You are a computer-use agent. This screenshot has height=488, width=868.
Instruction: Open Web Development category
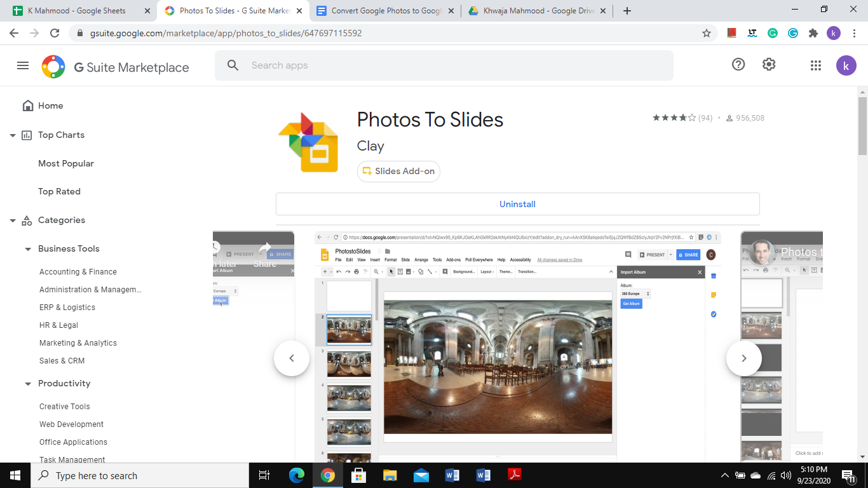point(71,424)
